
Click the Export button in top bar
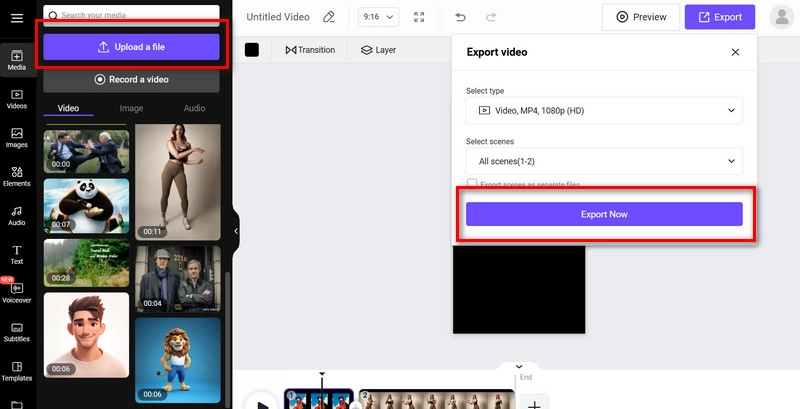coord(720,17)
